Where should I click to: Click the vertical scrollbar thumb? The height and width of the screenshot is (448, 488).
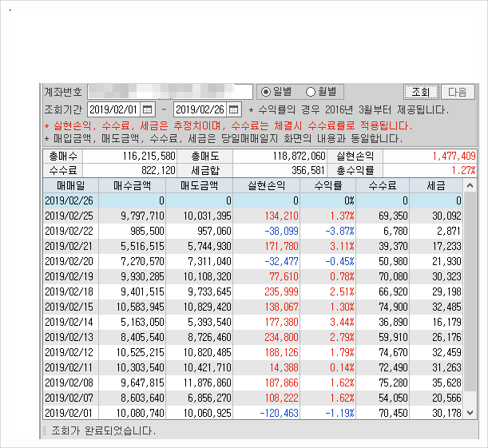[x=470, y=291]
